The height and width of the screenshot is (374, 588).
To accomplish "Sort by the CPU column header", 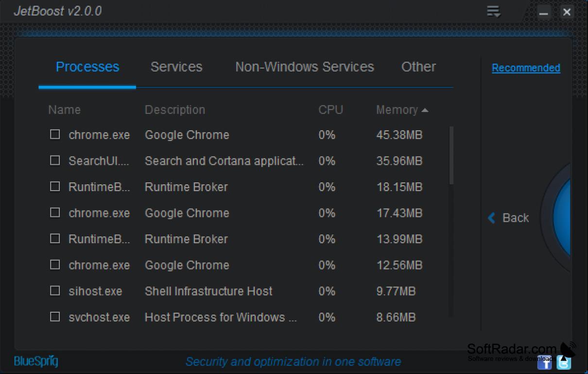I will (x=331, y=110).
